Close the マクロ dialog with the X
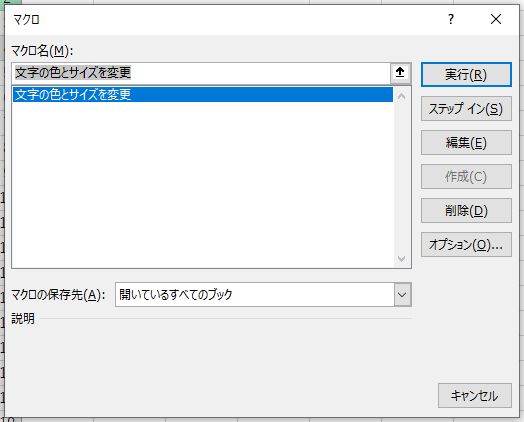This screenshot has height=422, width=524. coord(496,19)
